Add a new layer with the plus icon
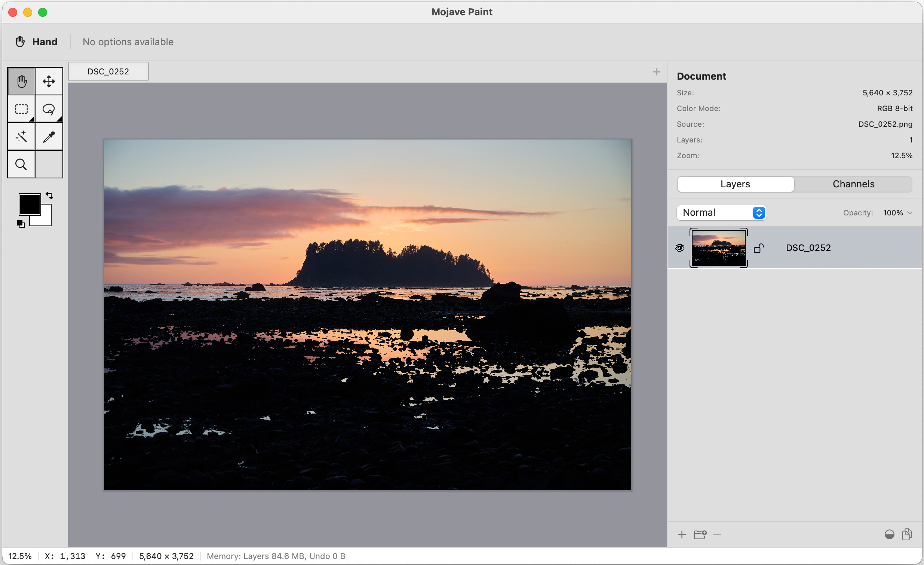This screenshot has height=565, width=924. point(682,535)
